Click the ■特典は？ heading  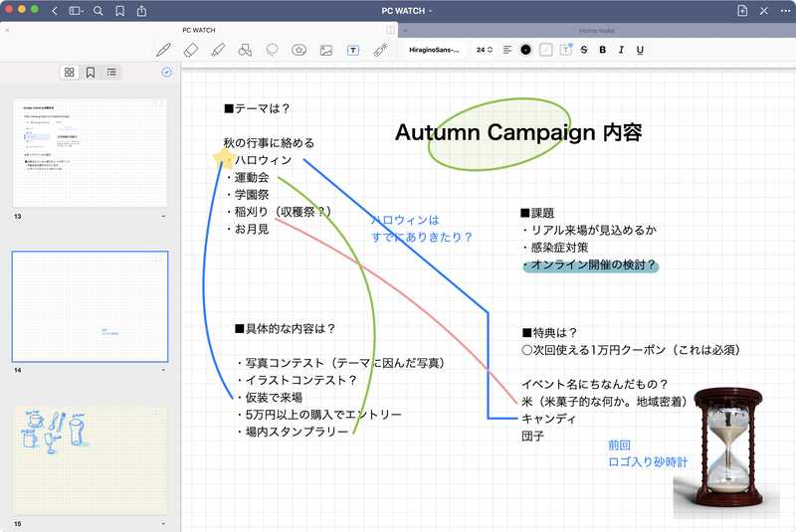pos(550,333)
